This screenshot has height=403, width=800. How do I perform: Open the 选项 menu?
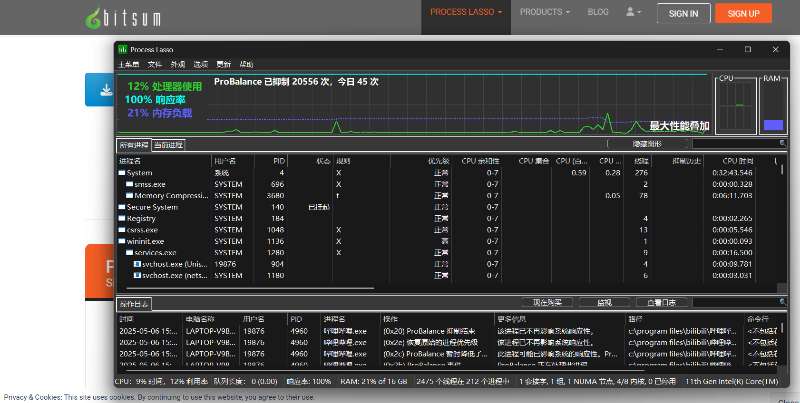pos(201,64)
